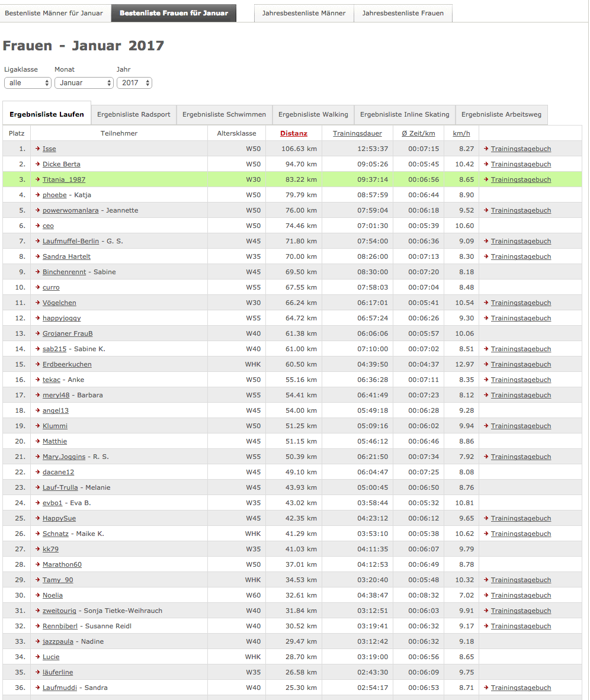Switch to Ergebnisliste Radsport tab
This screenshot has height=700, width=590.
tap(133, 114)
